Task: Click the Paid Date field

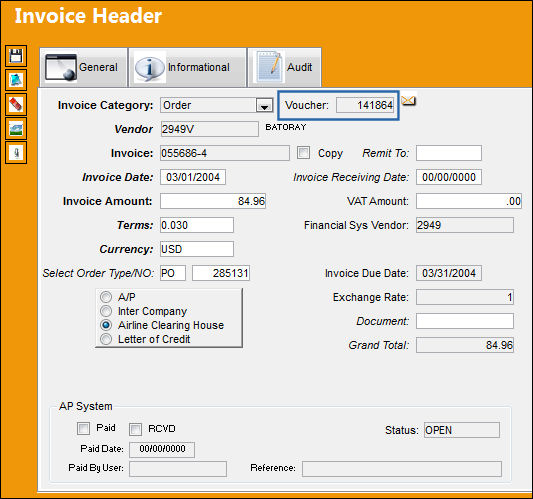Action: point(162,449)
